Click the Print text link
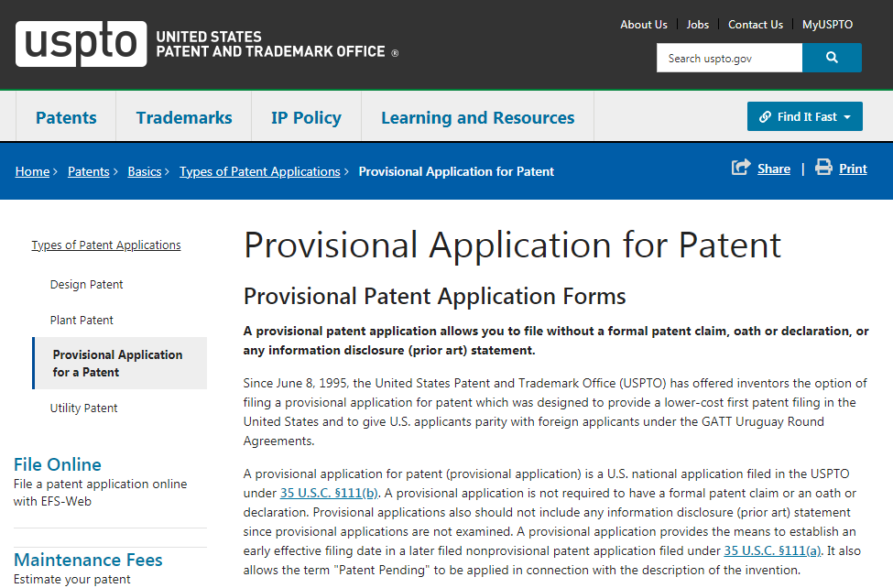The height and width of the screenshot is (588, 893). pyautogui.click(x=853, y=169)
